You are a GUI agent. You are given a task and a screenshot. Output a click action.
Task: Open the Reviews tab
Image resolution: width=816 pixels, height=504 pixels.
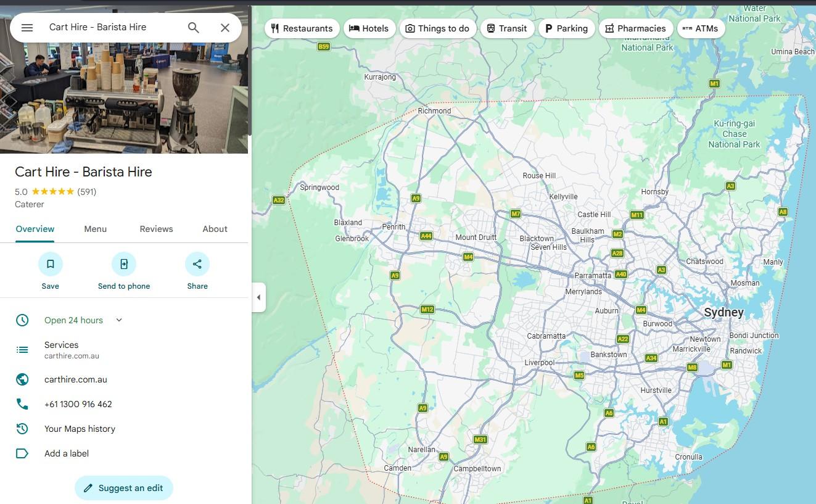pyautogui.click(x=156, y=229)
